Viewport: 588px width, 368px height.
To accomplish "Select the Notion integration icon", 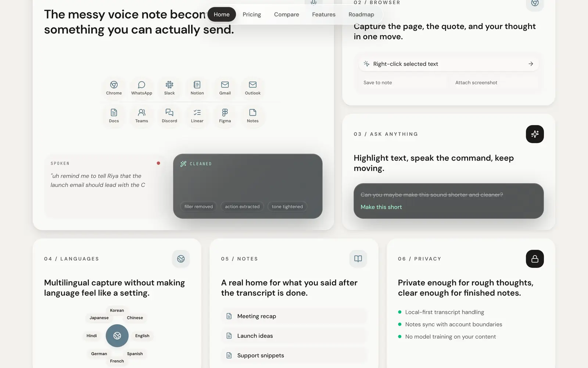I will (197, 85).
